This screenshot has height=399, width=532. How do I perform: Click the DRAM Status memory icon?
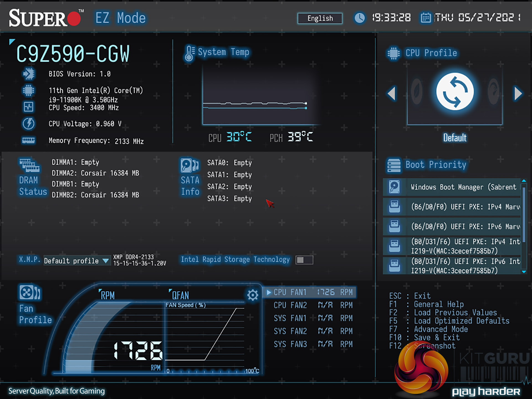coord(29,165)
